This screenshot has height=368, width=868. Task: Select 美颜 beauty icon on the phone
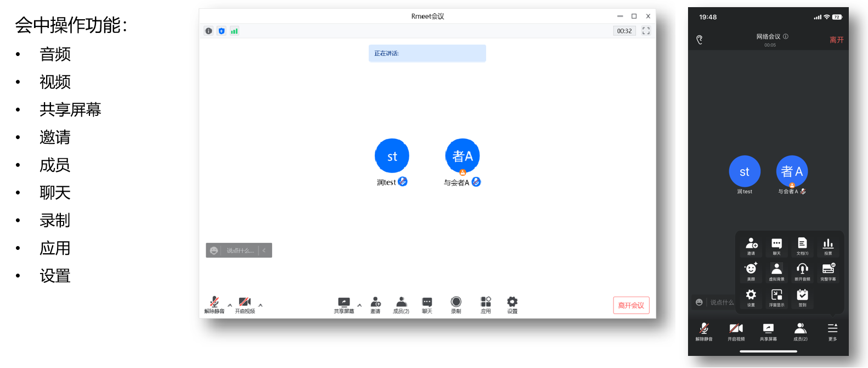(751, 270)
